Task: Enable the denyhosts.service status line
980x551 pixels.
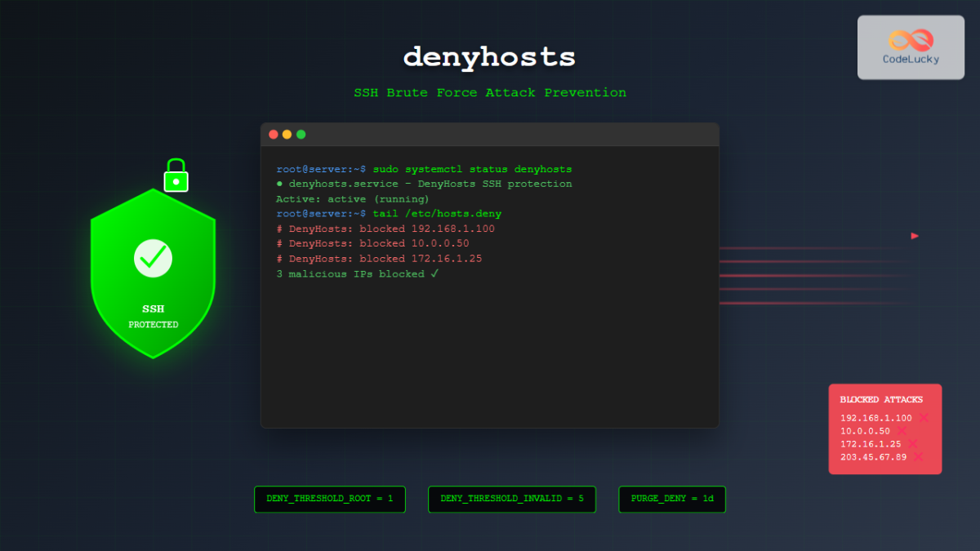Action: pos(425,184)
